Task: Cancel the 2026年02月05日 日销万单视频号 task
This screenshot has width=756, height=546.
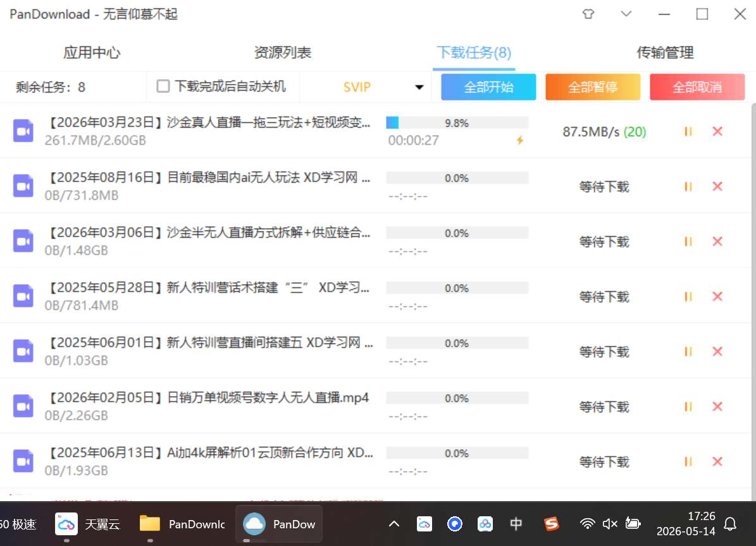Action: [717, 407]
